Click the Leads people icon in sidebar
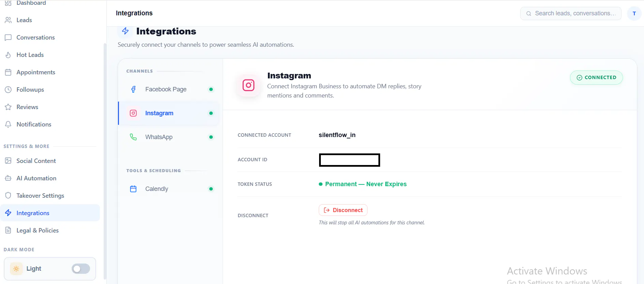644x284 pixels. coord(8,20)
